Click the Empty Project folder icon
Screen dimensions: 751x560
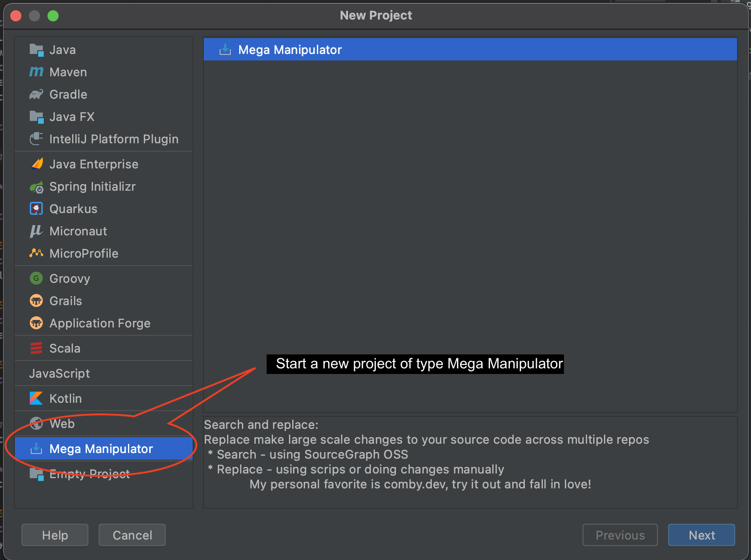[36, 474]
